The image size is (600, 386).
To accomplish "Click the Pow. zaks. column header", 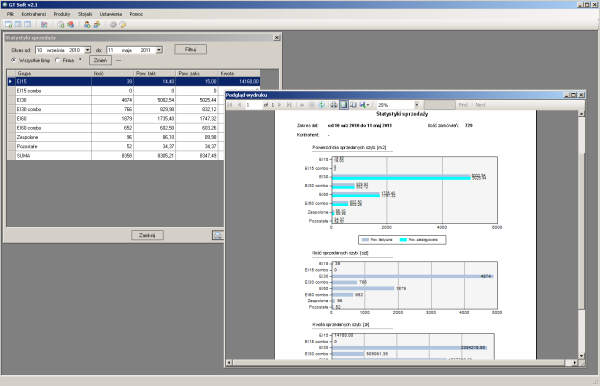I will click(x=197, y=73).
